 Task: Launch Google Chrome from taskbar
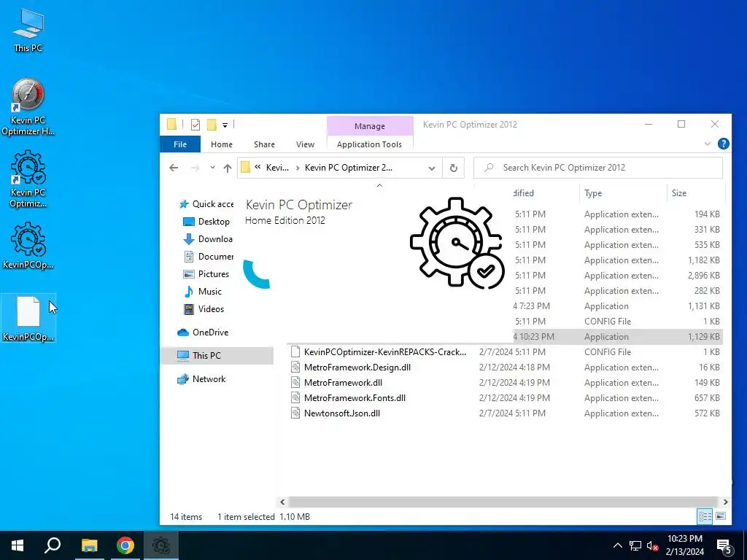(125, 545)
